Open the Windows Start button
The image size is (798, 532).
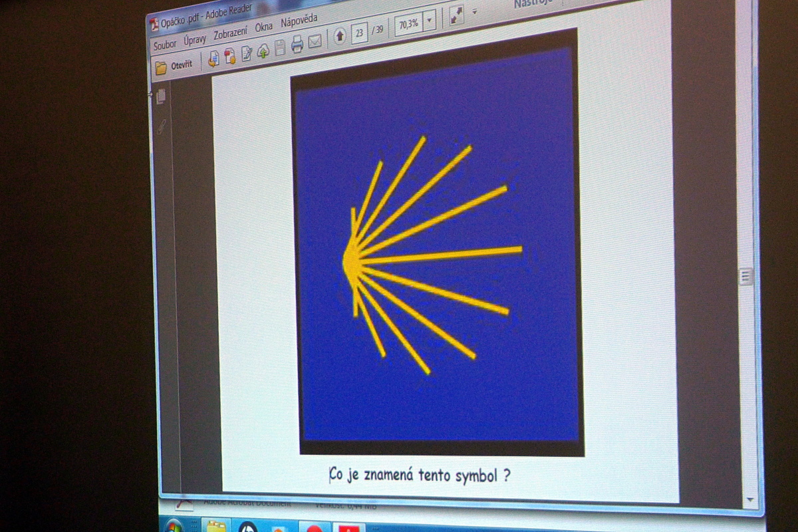click(x=173, y=526)
